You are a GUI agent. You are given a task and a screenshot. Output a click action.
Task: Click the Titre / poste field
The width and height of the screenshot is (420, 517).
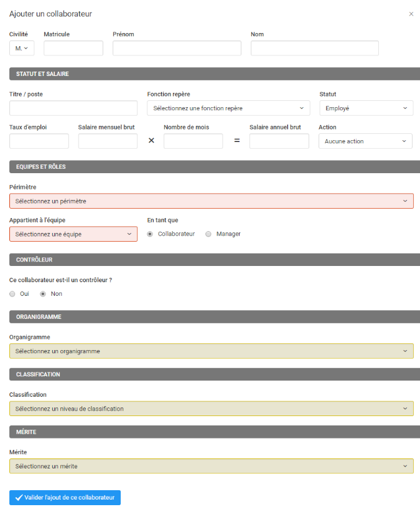click(x=73, y=108)
